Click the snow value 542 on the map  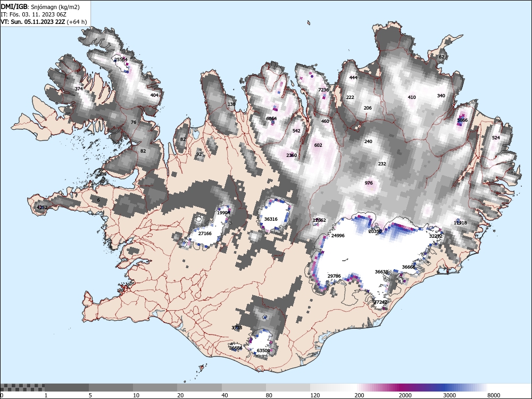[x=296, y=131]
